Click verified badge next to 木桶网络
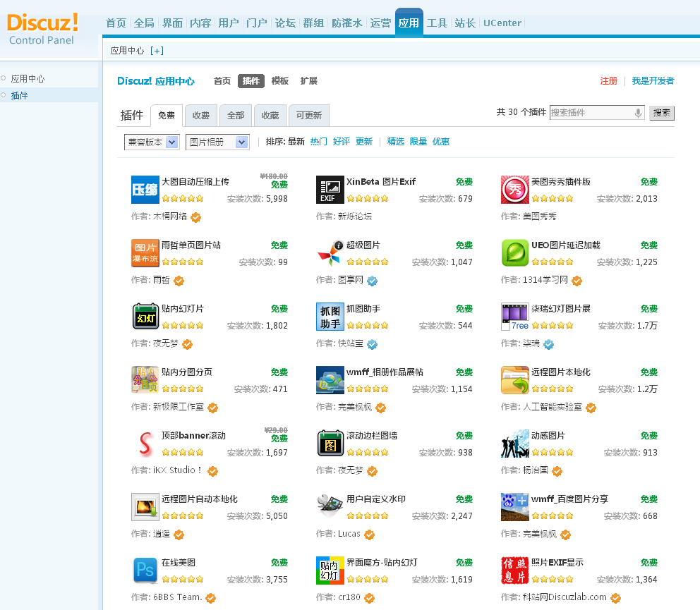 (195, 217)
